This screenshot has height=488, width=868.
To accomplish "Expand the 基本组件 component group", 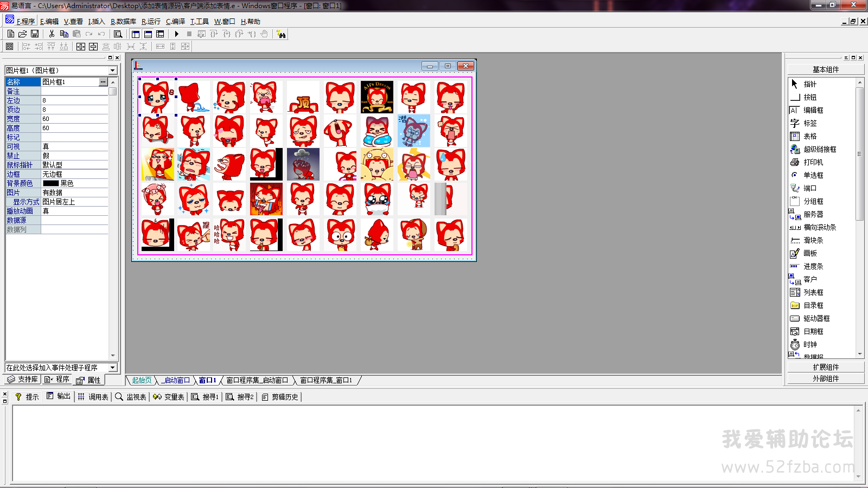I will [826, 69].
